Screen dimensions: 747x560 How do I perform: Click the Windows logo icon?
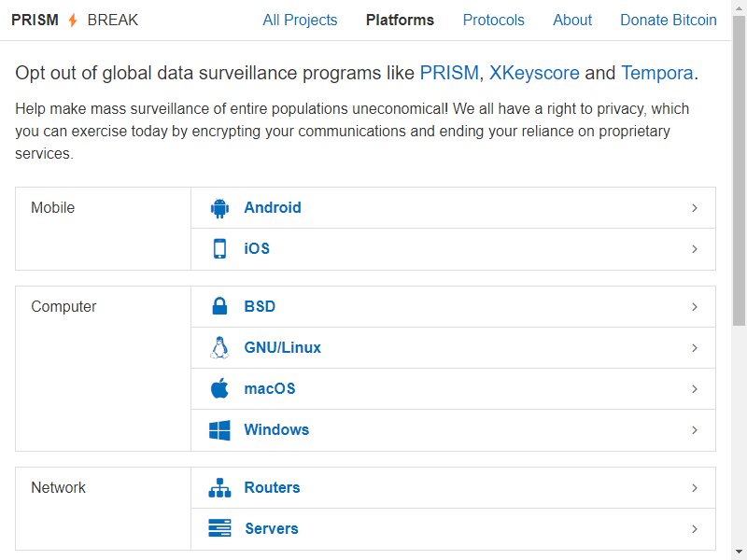click(219, 430)
